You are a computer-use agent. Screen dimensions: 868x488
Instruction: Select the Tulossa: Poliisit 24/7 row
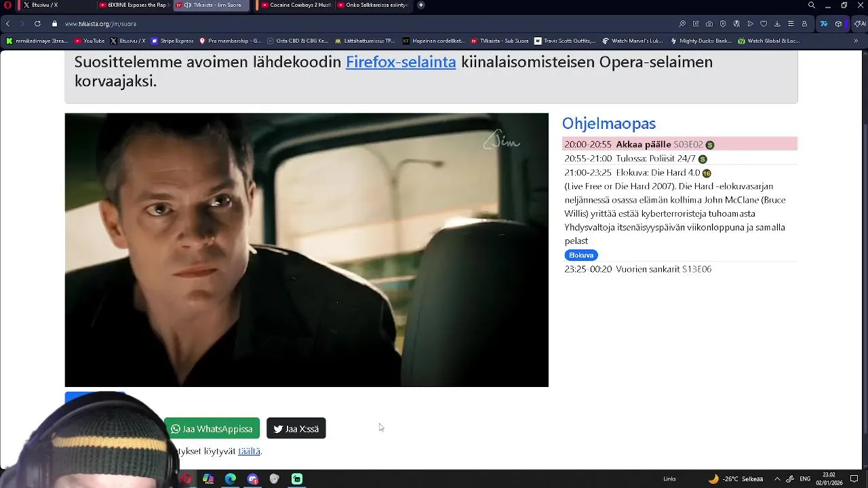tap(679, 159)
